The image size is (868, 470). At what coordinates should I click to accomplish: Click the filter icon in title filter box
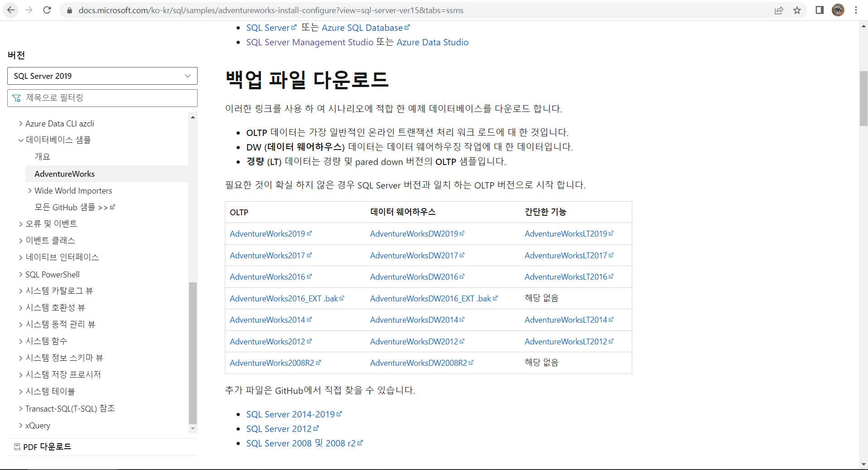(x=17, y=98)
